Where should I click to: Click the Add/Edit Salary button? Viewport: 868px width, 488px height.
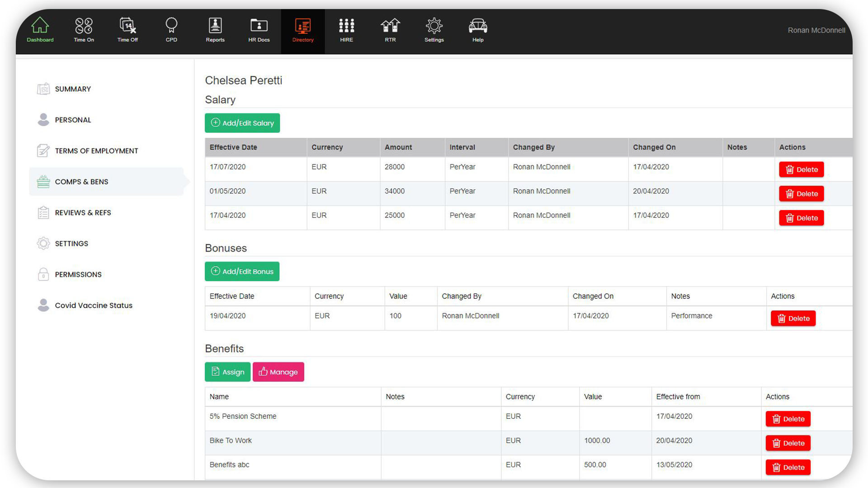pyautogui.click(x=242, y=123)
